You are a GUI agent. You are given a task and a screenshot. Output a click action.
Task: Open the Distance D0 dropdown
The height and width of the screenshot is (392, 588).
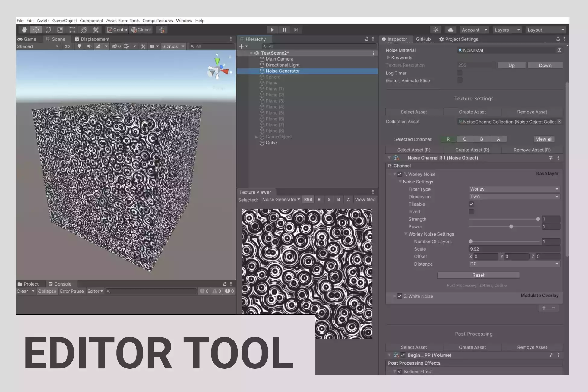click(514, 264)
